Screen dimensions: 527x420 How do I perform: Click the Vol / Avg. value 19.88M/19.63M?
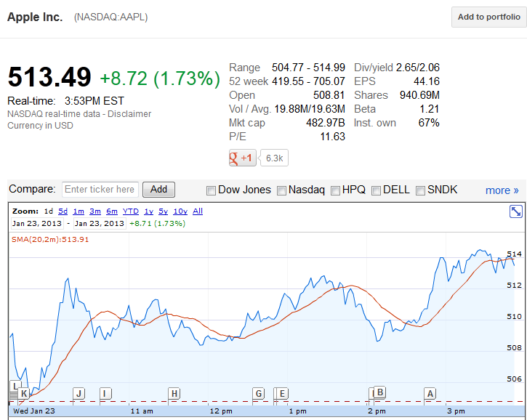(x=310, y=109)
